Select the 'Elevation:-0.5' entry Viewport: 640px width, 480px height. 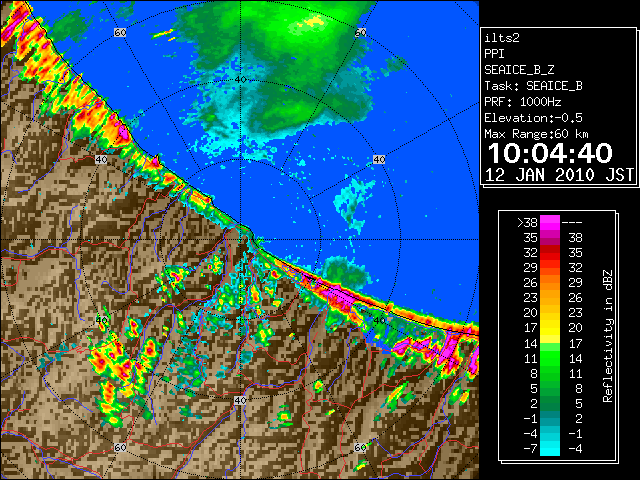[533, 118]
